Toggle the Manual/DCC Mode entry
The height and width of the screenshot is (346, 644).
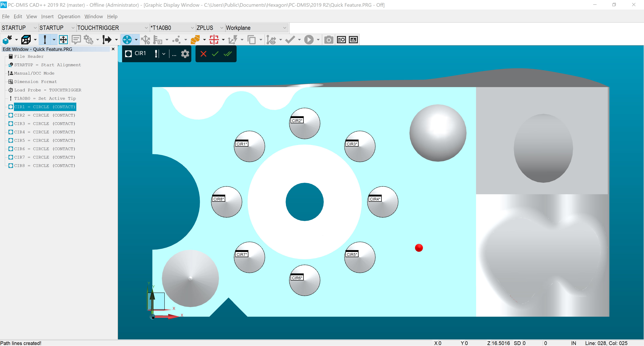pos(34,73)
